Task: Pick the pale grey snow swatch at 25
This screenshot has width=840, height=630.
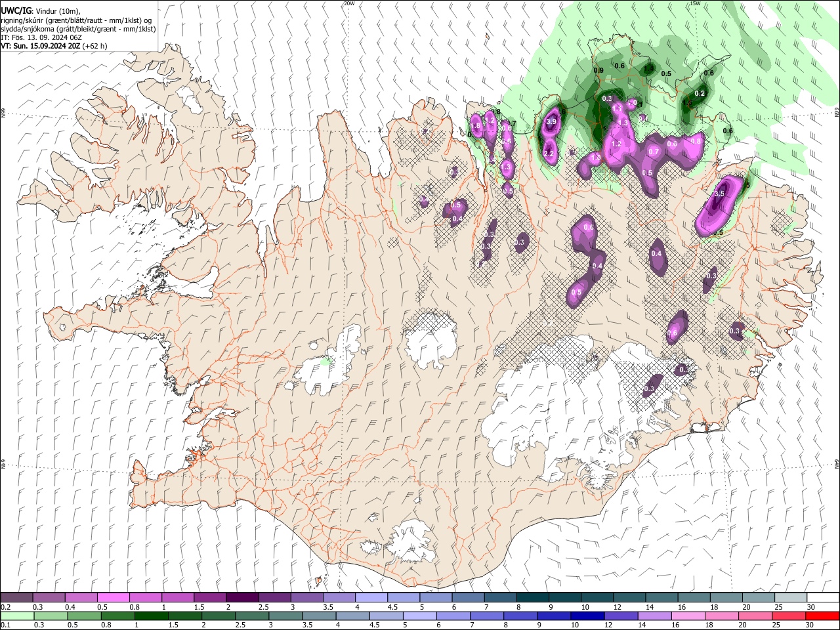Action: click(791, 598)
